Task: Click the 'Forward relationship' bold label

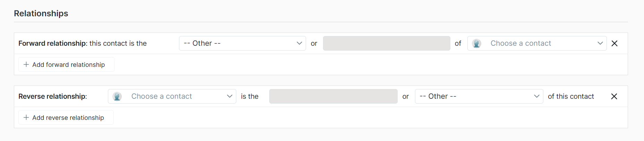Action: (x=52, y=43)
